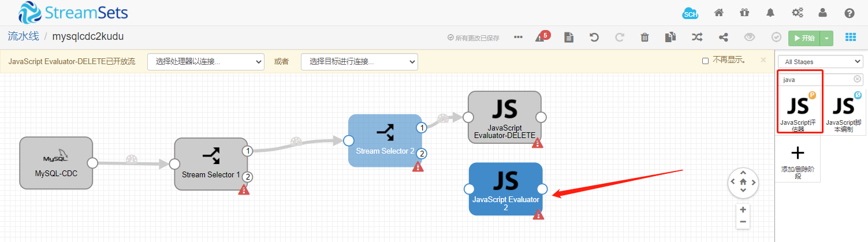Zoom out the canvas with minus
Image resolution: width=868 pixels, height=242 pixels.
743,222
